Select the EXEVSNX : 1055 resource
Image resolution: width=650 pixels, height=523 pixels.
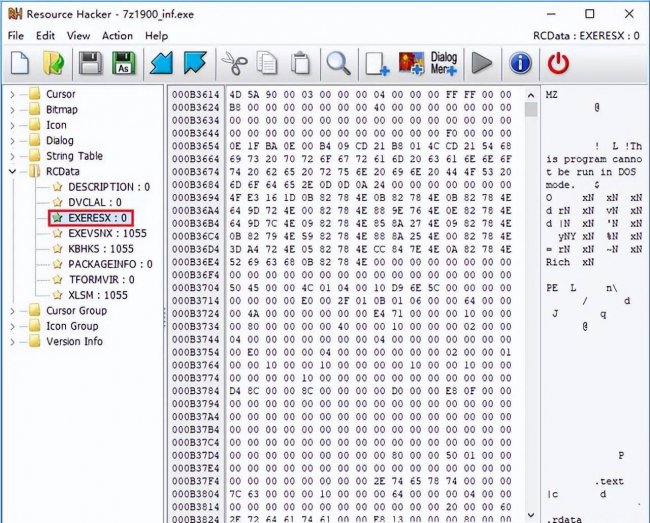pos(107,233)
